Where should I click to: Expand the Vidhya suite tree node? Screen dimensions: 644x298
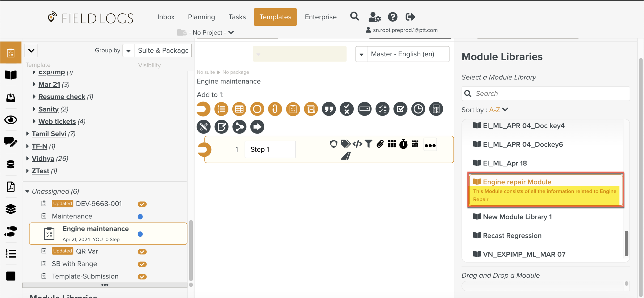pyautogui.click(x=28, y=159)
